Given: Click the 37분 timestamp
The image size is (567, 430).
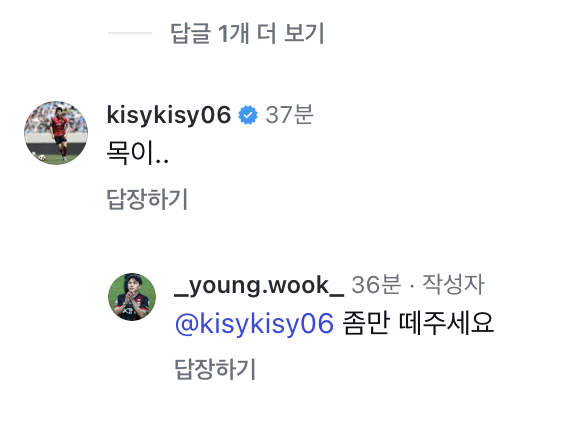Looking at the screenshot, I should coord(289,115).
